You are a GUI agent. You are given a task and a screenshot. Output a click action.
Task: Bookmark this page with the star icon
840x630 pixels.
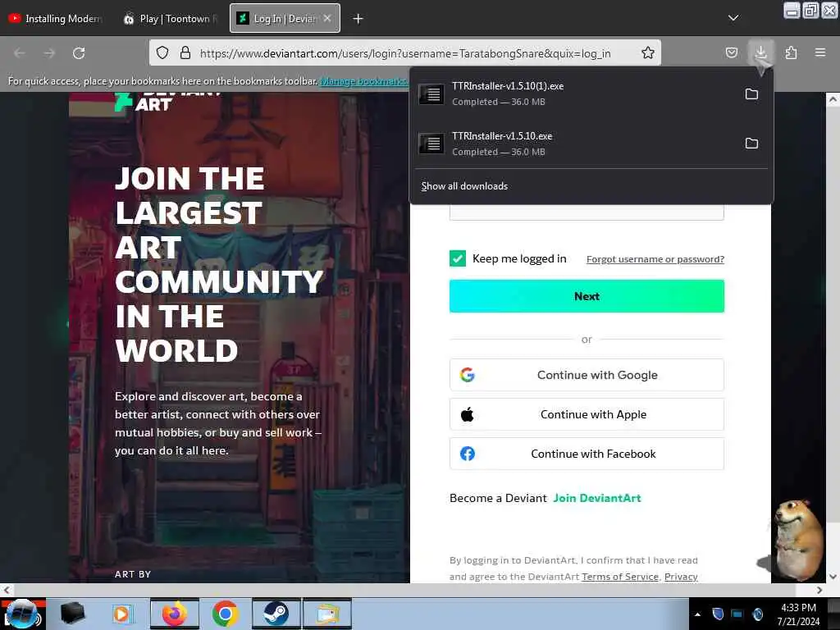(648, 52)
